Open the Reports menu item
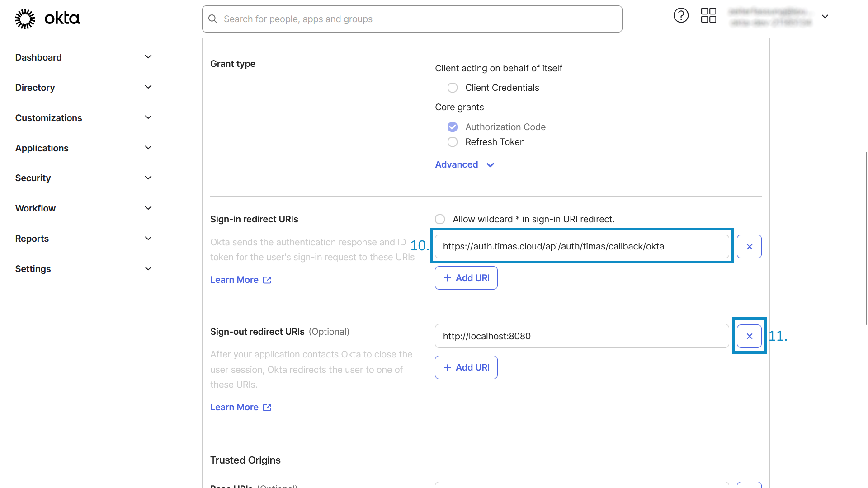 pos(32,239)
